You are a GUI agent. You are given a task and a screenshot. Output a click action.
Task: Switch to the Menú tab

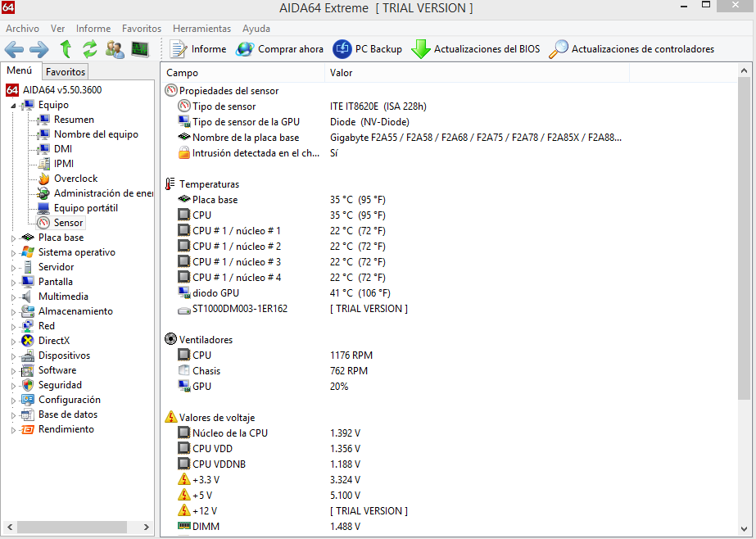click(20, 70)
